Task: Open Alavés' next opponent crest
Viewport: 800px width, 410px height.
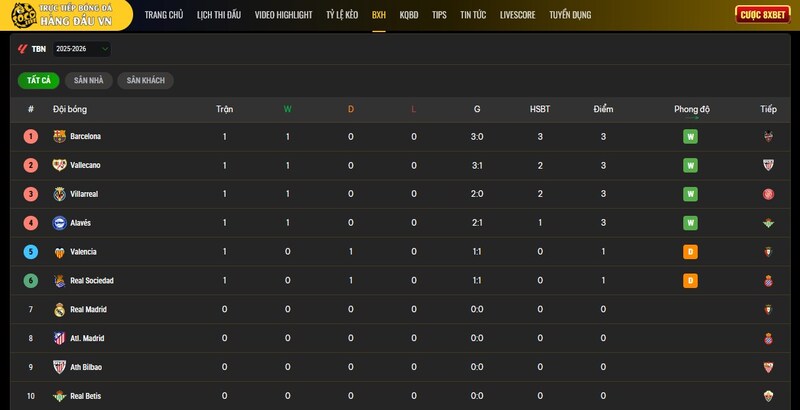Action: point(768,223)
